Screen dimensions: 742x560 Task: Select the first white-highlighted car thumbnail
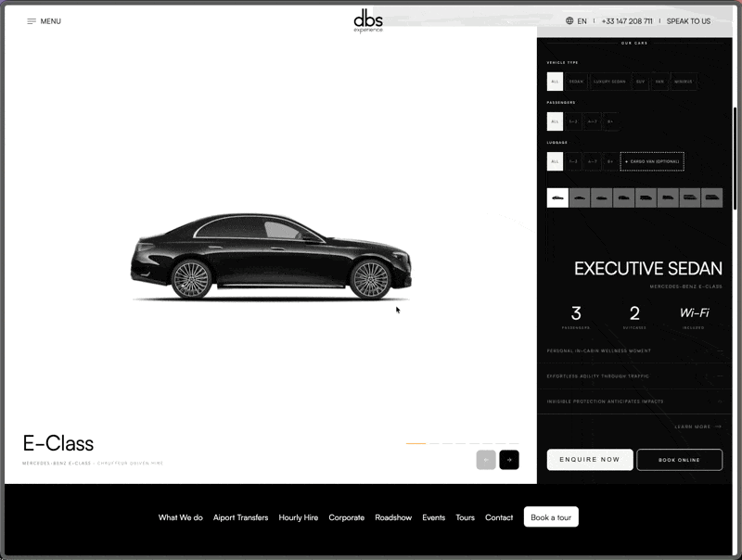click(557, 197)
